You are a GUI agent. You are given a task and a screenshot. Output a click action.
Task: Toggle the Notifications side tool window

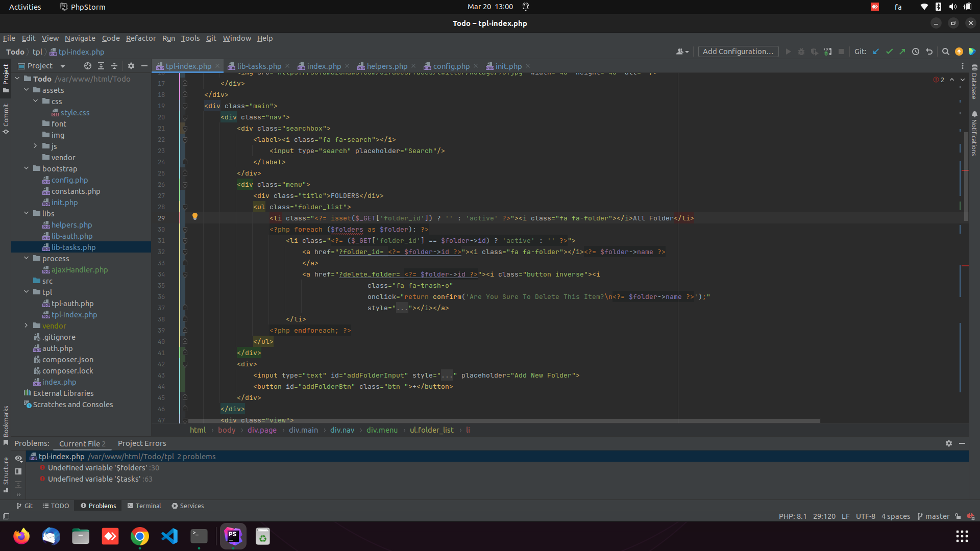[974, 133]
